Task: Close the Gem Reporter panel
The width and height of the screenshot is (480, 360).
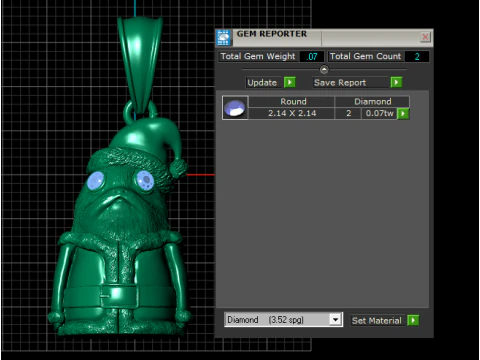Action: coord(425,37)
